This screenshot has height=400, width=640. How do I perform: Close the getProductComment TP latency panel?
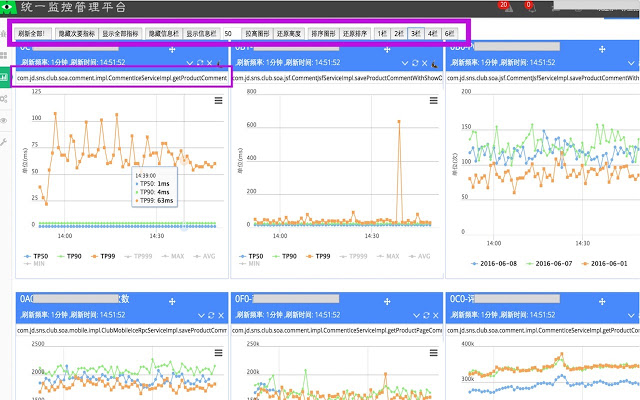[209, 63]
